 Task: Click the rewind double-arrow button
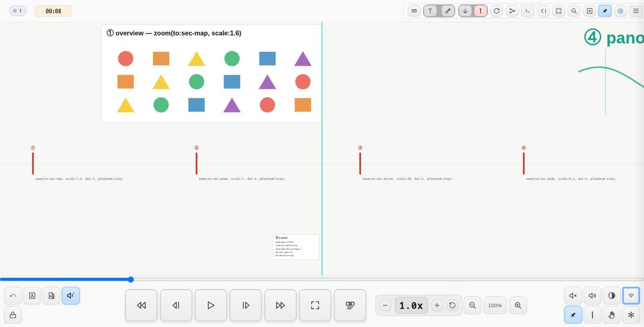pos(141,305)
